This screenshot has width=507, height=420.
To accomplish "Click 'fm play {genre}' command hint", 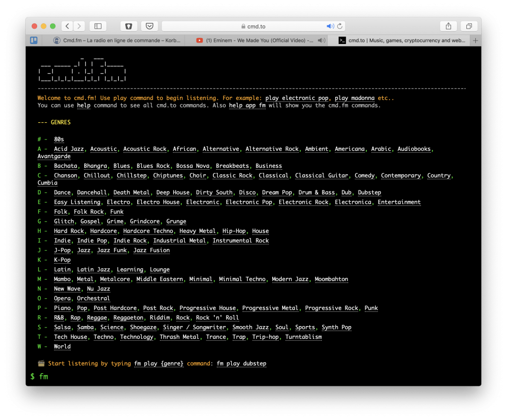I will pyautogui.click(x=159, y=364).
